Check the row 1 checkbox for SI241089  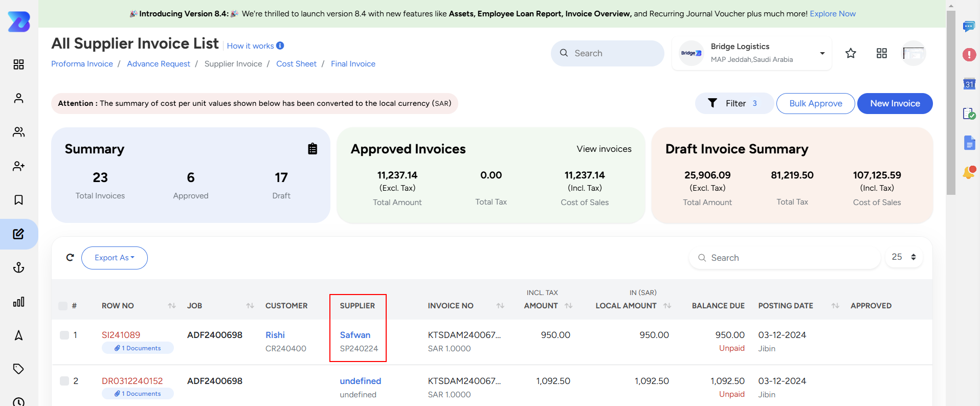click(64, 335)
